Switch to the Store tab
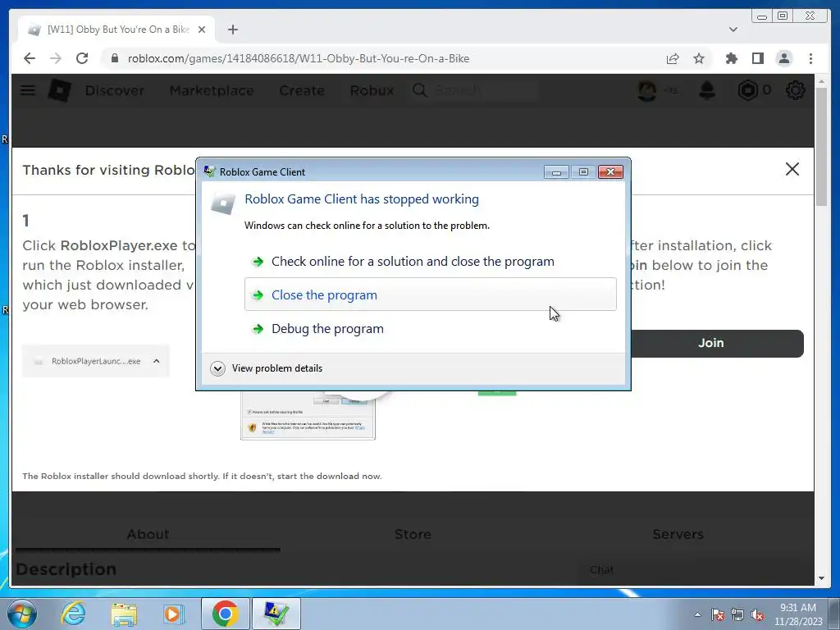The image size is (840, 630). pyautogui.click(x=413, y=534)
